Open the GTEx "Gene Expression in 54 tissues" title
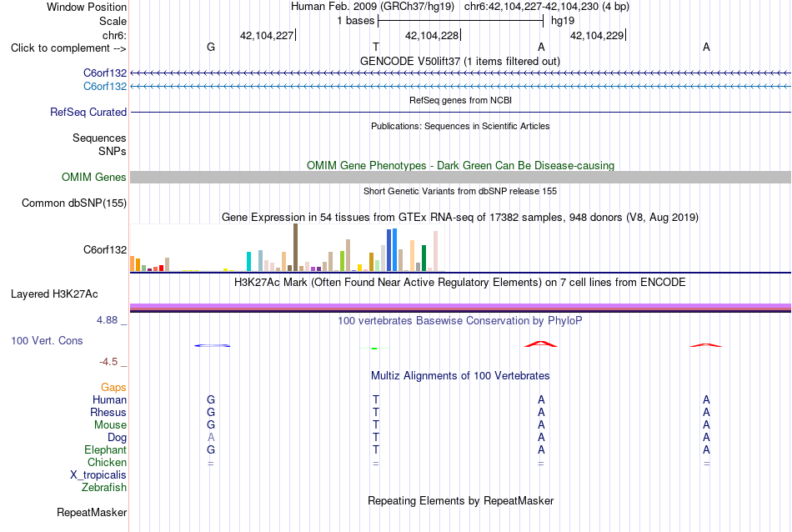 pyautogui.click(x=460, y=218)
